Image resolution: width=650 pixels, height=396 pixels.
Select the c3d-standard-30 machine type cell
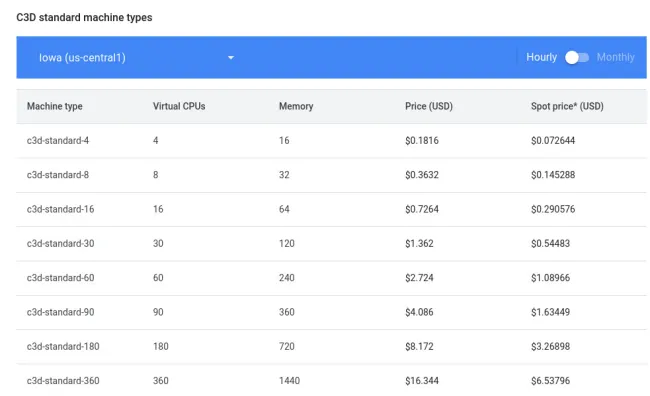61,243
